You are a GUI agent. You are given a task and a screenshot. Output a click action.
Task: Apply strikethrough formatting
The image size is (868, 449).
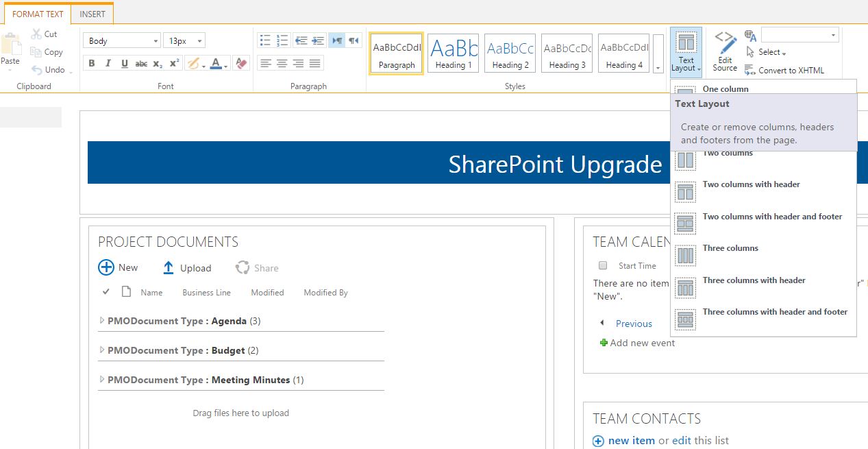pos(141,64)
